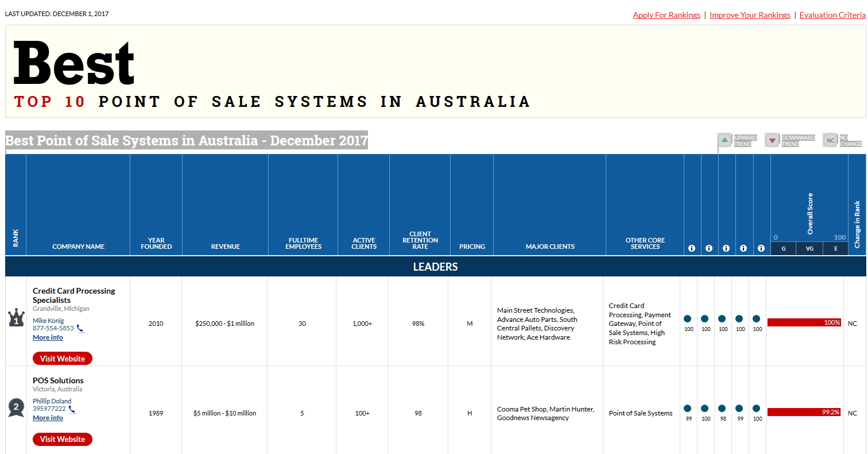Viewport: 868px width, 454px height.
Task: Open the Apply For Rankings link
Action: click(666, 15)
